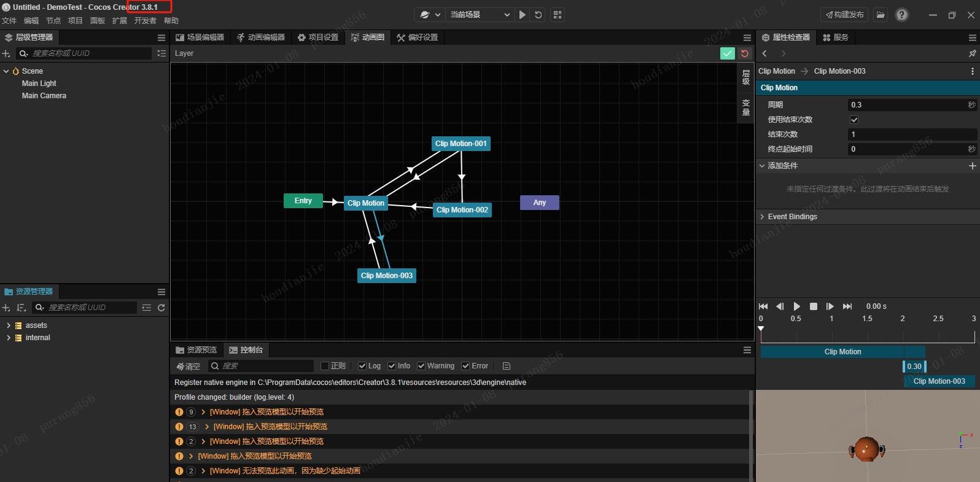980x482 pixels.
Task: Collapse all nodes in the hierarchy panel
Action: (161, 53)
